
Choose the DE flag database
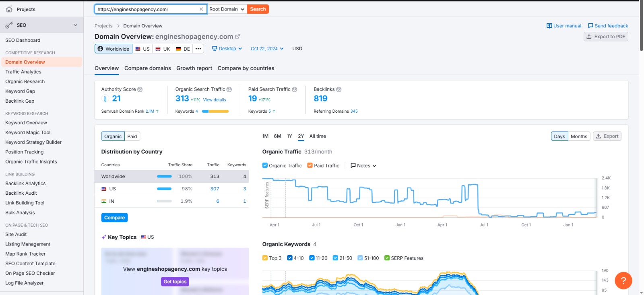[183, 49]
